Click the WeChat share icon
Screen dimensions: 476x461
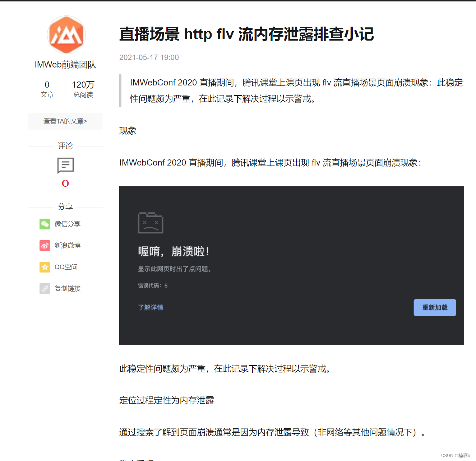(45, 224)
